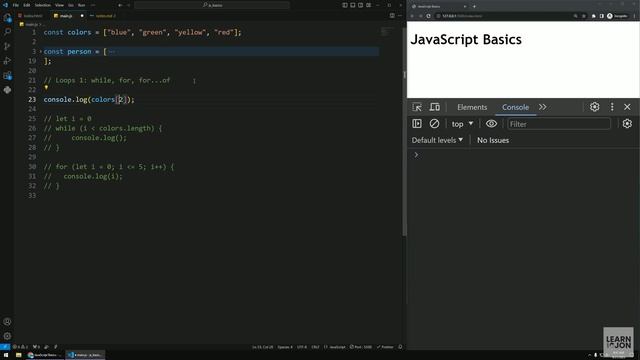Expand the folded person array on line 3
The image size is (640, 360).
[40, 51]
